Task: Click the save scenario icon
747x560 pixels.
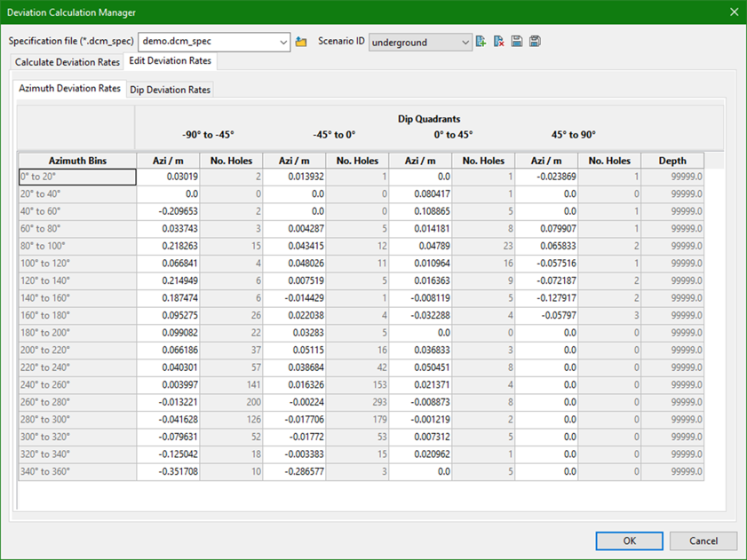Action: point(517,42)
